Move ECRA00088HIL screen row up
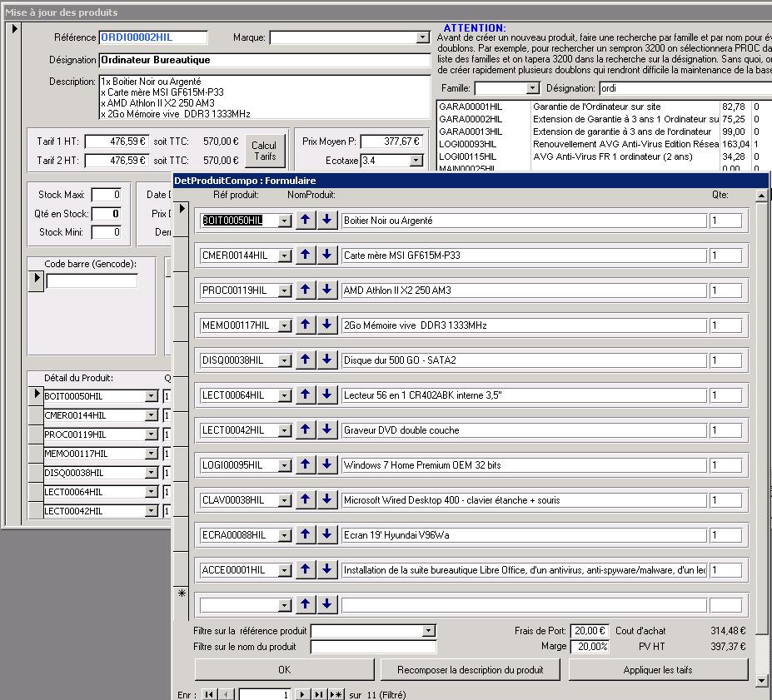 pos(306,534)
